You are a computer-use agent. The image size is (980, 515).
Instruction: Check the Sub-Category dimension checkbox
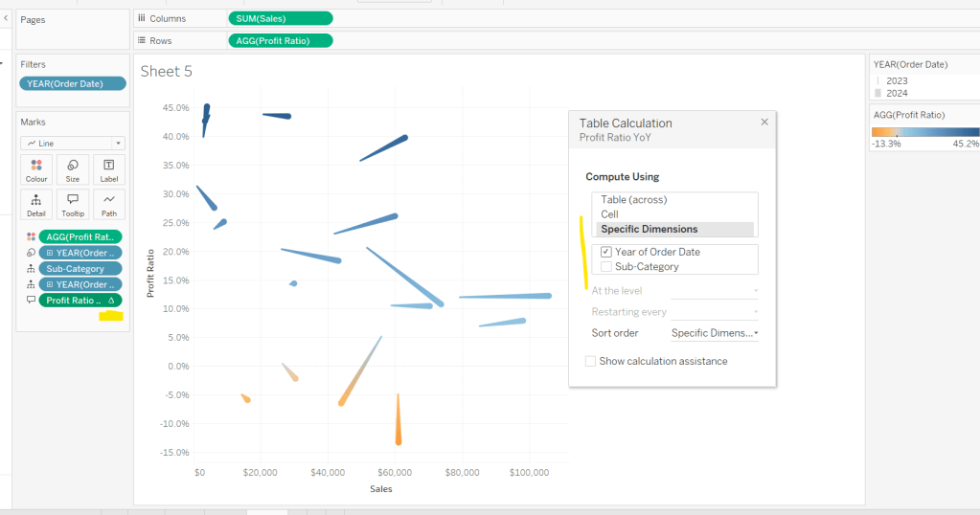tap(606, 267)
